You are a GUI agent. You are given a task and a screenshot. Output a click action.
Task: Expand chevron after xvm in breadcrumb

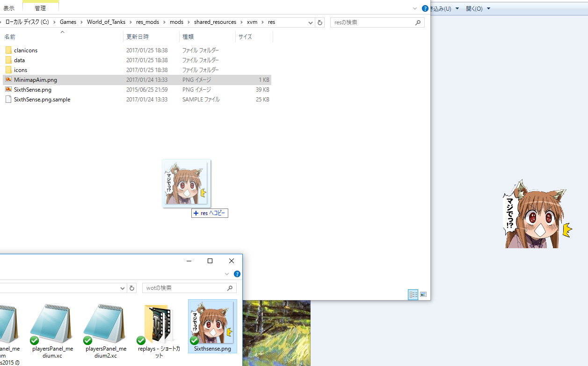(x=262, y=22)
